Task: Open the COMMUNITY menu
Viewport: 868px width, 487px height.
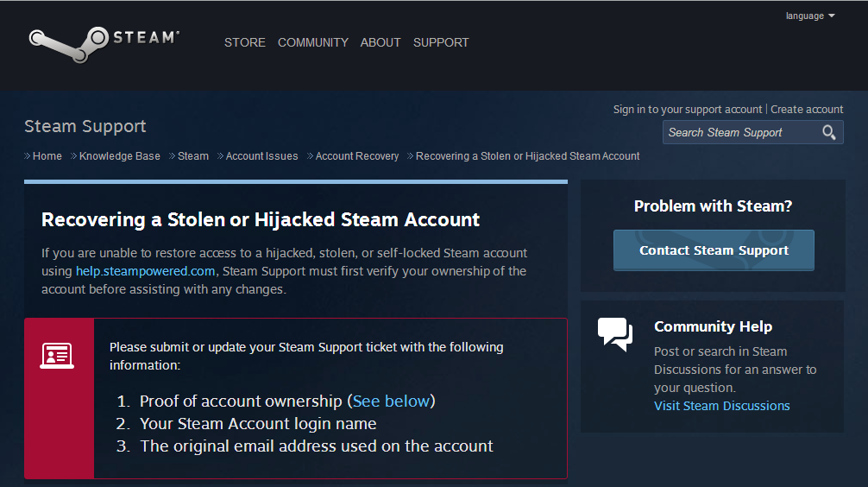Action: tap(312, 42)
